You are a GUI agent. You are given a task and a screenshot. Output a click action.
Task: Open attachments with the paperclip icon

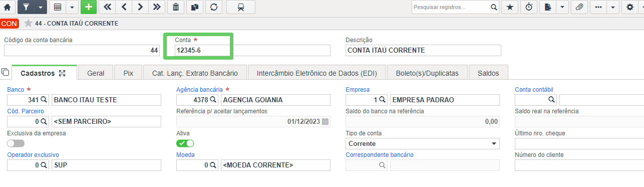point(579,7)
